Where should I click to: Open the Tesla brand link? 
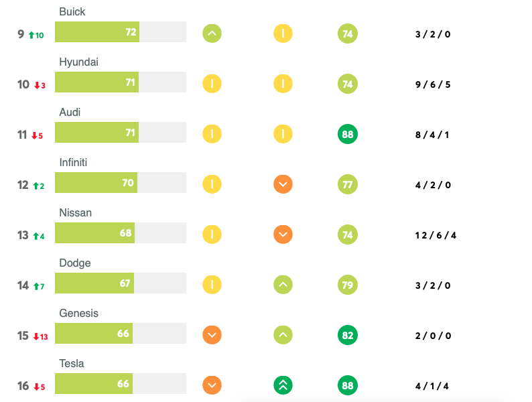click(x=72, y=364)
